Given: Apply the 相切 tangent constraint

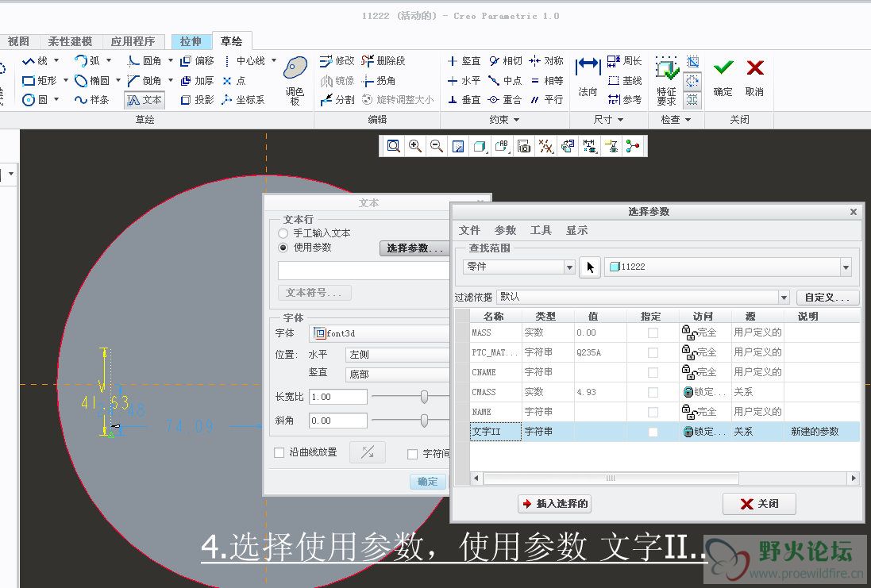Looking at the screenshot, I should pyautogui.click(x=506, y=60).
